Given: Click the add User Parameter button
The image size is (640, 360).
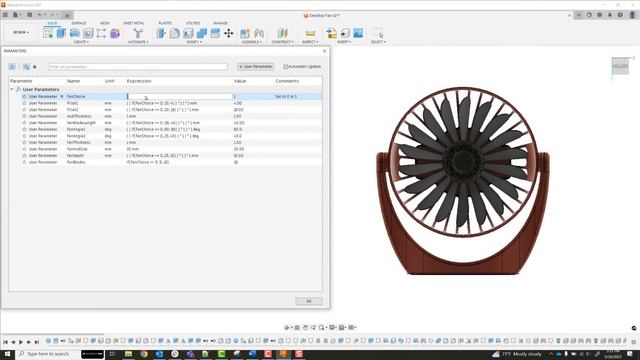Looking at the screenshot, I should click(x=256, y=67).
